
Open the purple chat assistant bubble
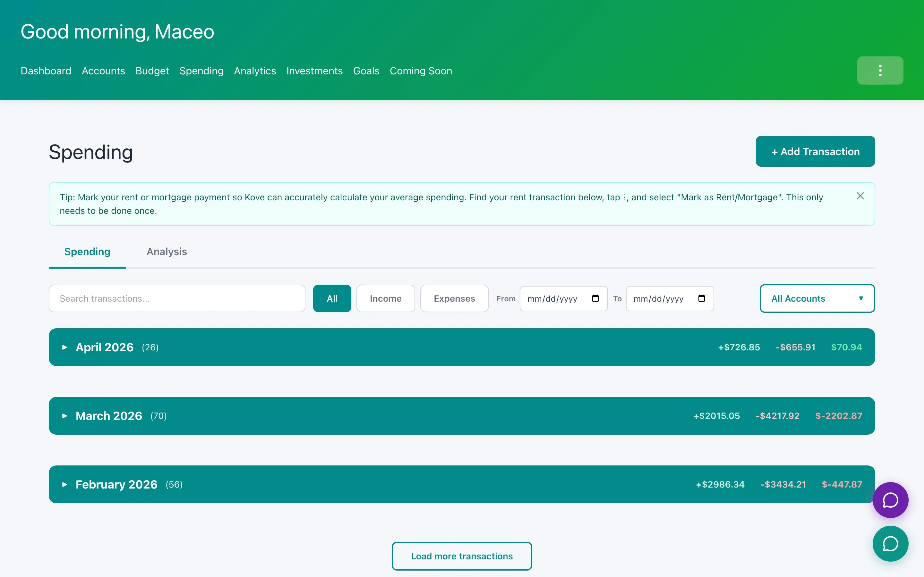(x=890, y=500)
